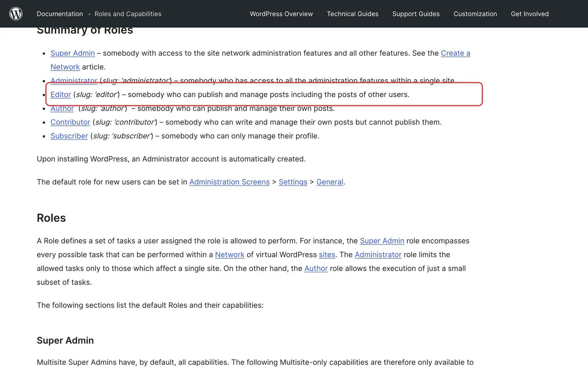Open the Editor role link

(61, 95)
